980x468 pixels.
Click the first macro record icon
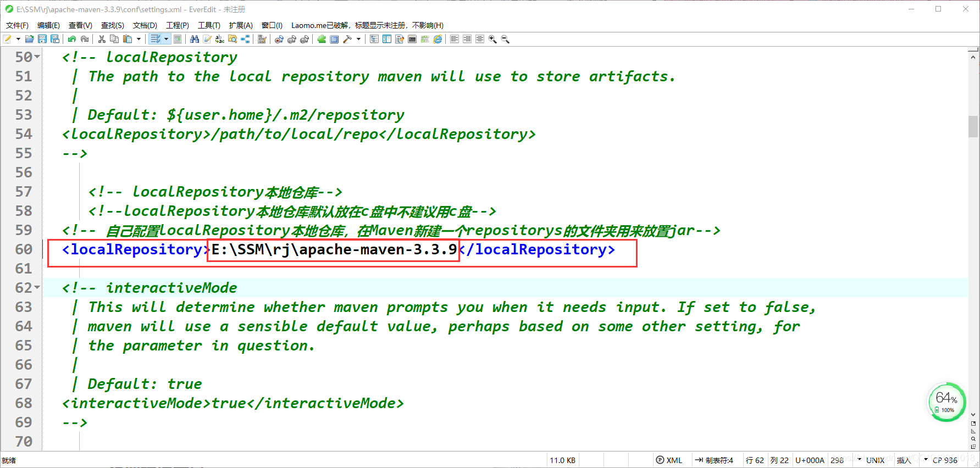(279, 39)
